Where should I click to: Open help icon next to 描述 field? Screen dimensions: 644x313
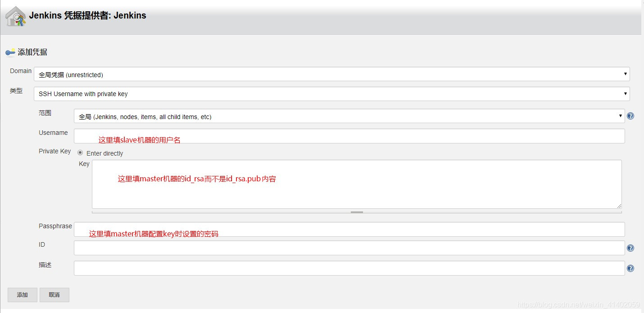point(630,268)
